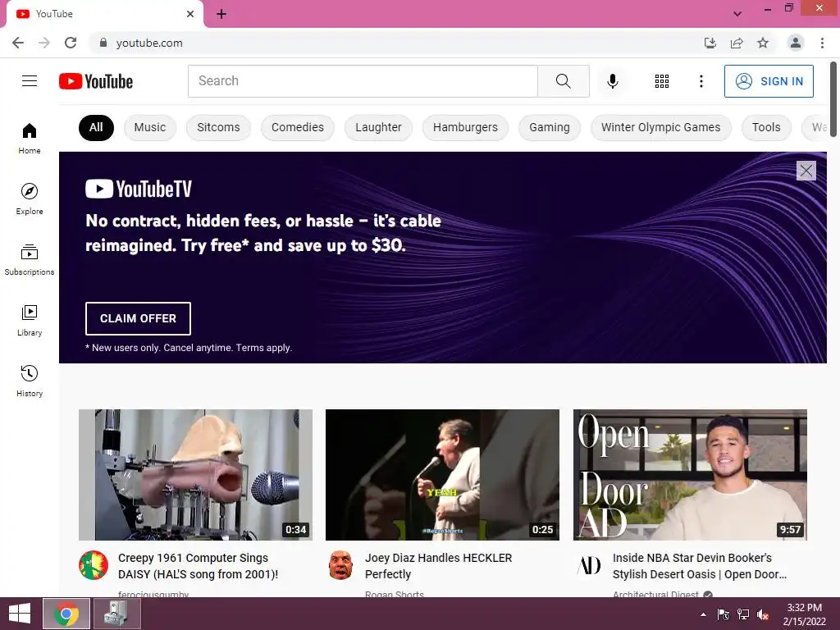Click the CLAIM OFFER button
The height and width of the screenshot is (630, 840).
[x=138, y=318]
